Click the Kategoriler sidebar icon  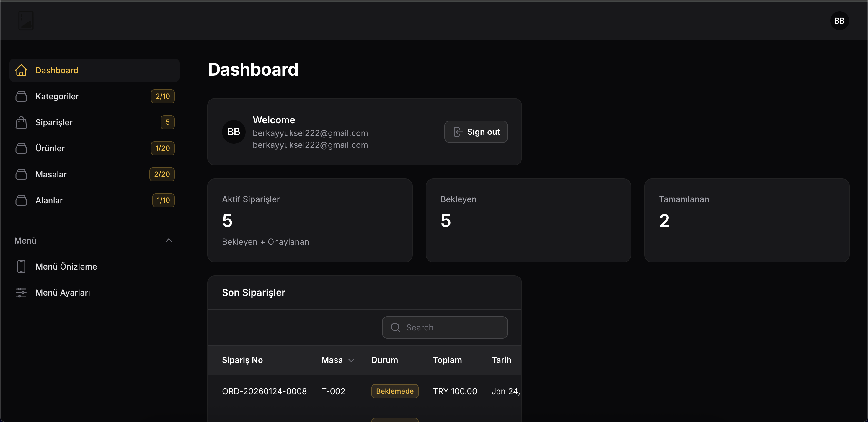[21, 96]
